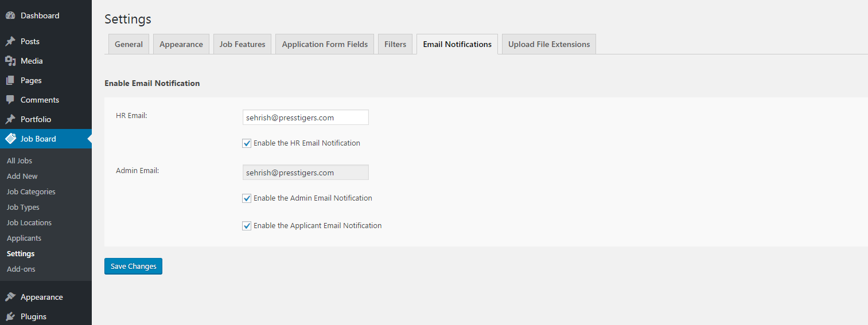
Task: Select the Job Features tab
Action: click(x=242, y=44)
